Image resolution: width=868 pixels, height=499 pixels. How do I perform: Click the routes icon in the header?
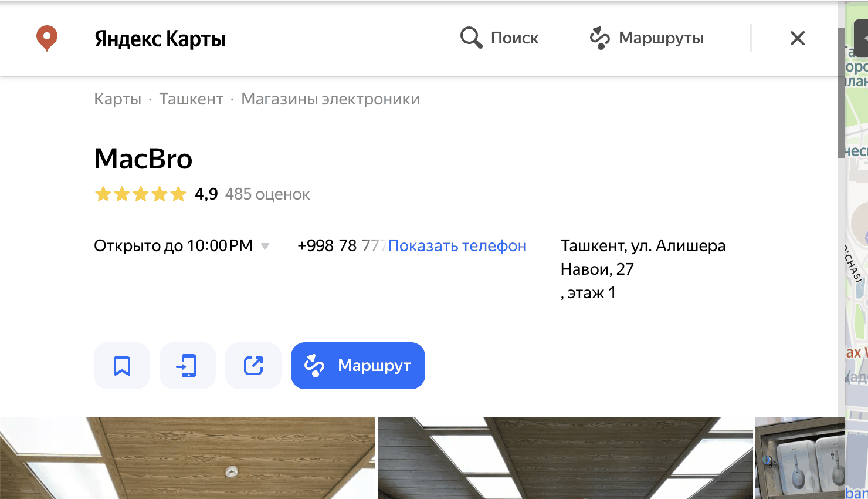[600, 38]
